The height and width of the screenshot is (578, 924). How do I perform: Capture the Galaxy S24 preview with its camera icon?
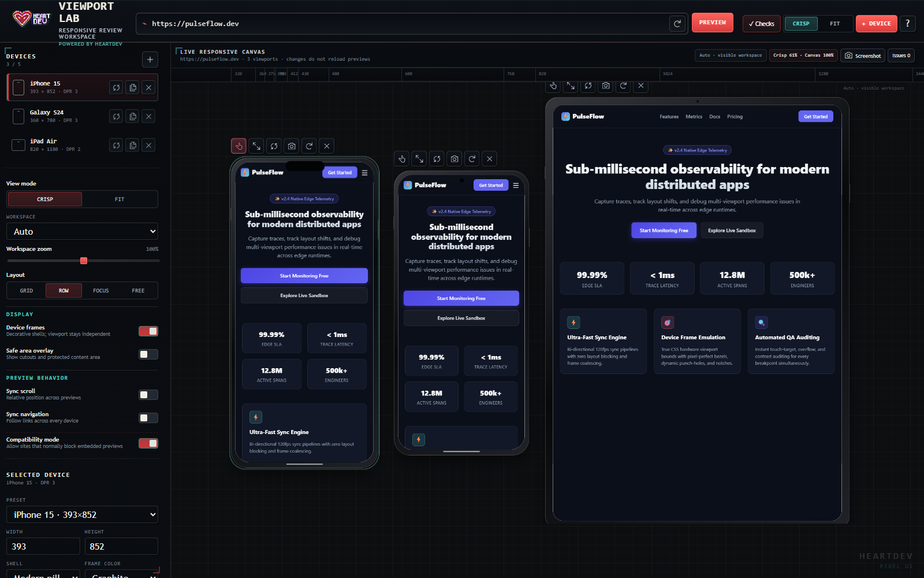454,158
